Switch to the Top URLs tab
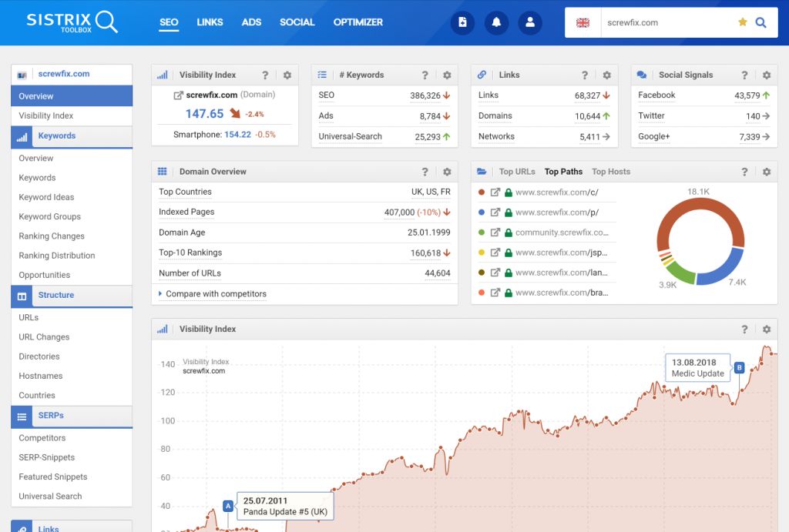The height and width of the screenshot is (532, 789). (517, 172)
